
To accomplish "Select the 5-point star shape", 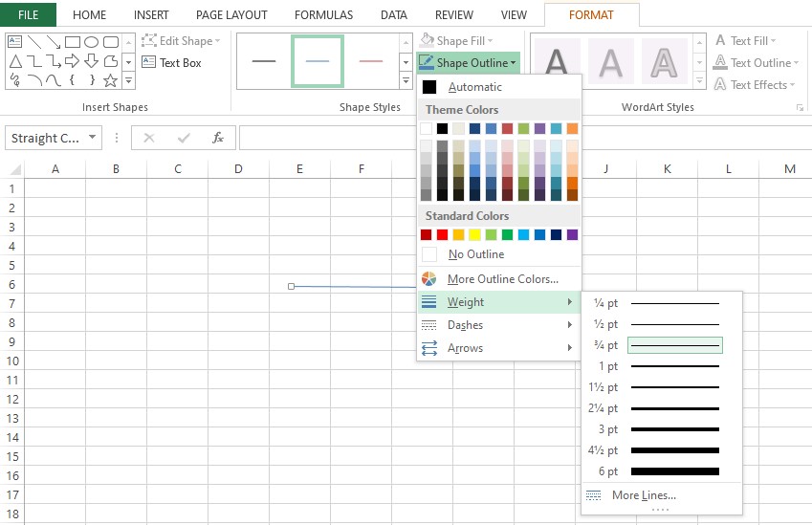I will pyautogui.click(x=110, y=80).
